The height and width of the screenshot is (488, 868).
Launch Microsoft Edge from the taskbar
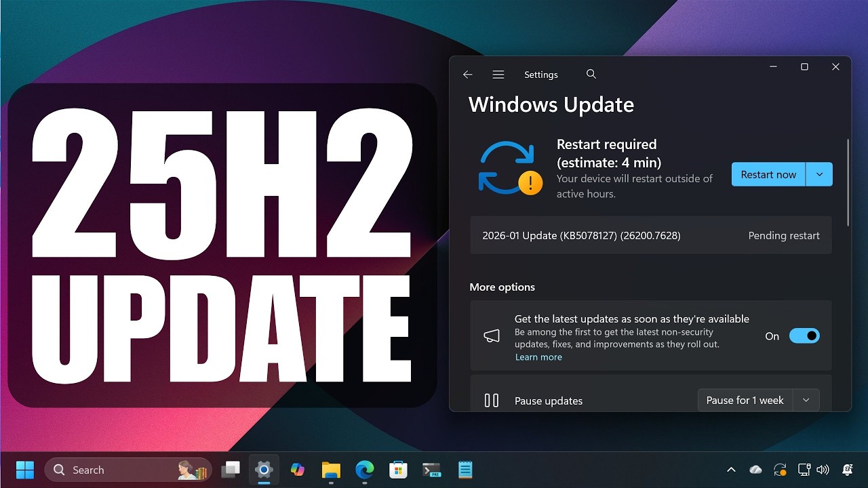coord(364,470)
